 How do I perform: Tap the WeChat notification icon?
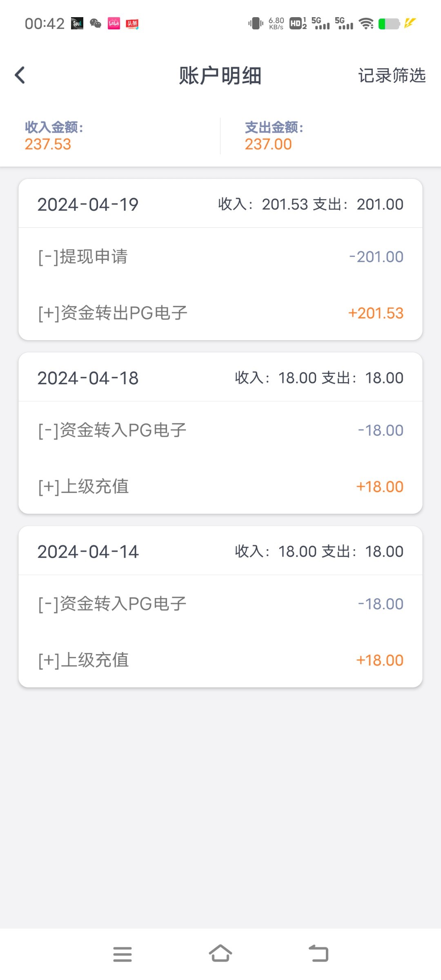click(x=96, y=24)
